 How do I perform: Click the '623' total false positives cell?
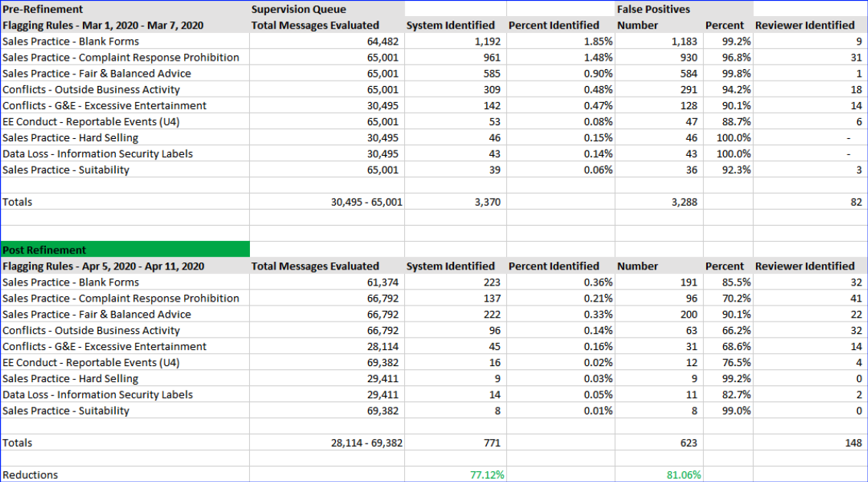tap(659, 443)
